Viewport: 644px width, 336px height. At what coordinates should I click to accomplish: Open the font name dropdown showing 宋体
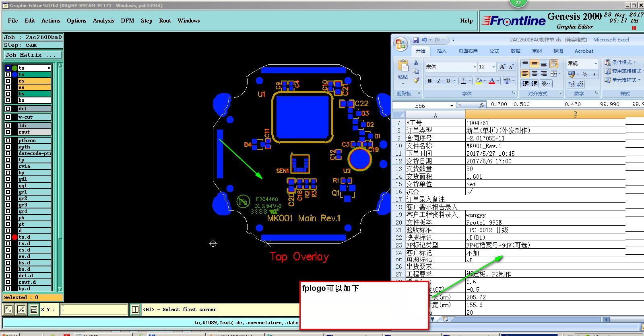click(475, 67)
